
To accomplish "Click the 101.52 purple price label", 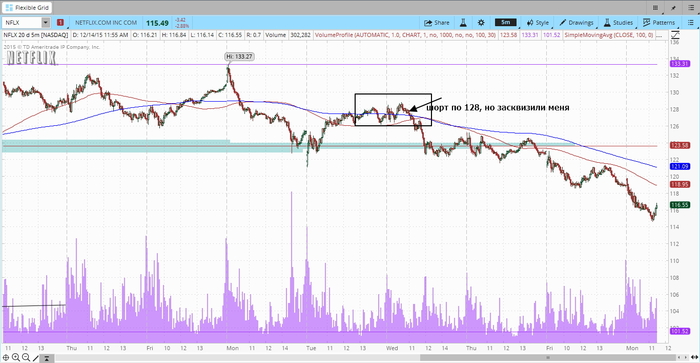I will coord(680,331).
